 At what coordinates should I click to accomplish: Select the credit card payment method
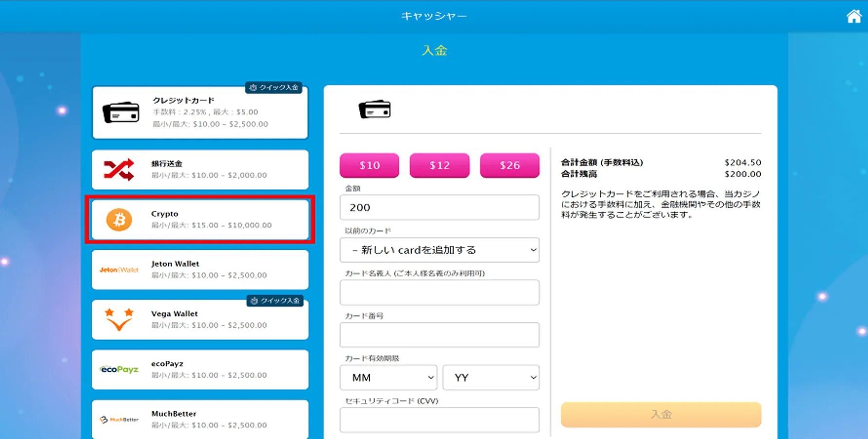(200, 113)
